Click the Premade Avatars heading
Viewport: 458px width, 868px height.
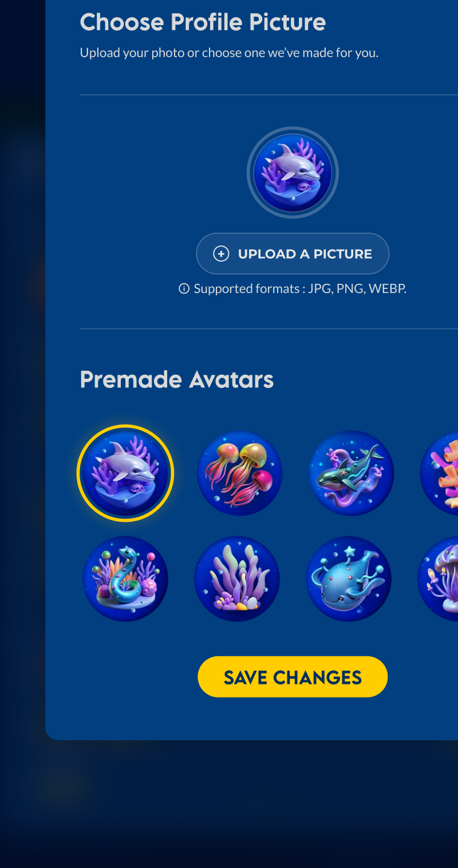click(177, 379)
